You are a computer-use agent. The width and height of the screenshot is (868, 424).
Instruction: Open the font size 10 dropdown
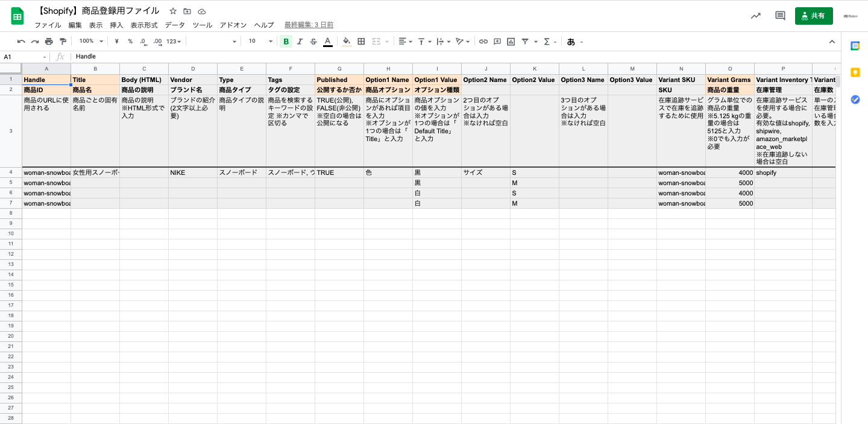pyautogui.click(x=260, y=42)
